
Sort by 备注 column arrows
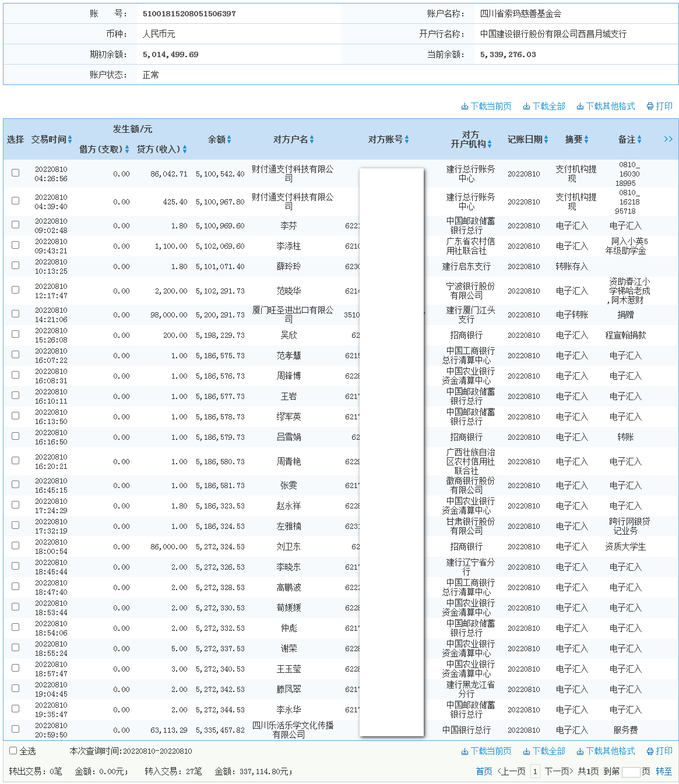coord(639,139)
